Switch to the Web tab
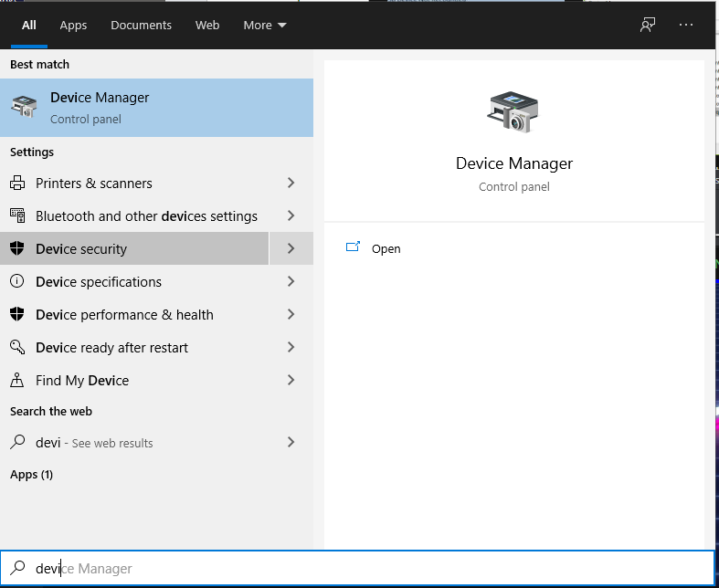Screen dimensions: 719x588 [207, 26]
